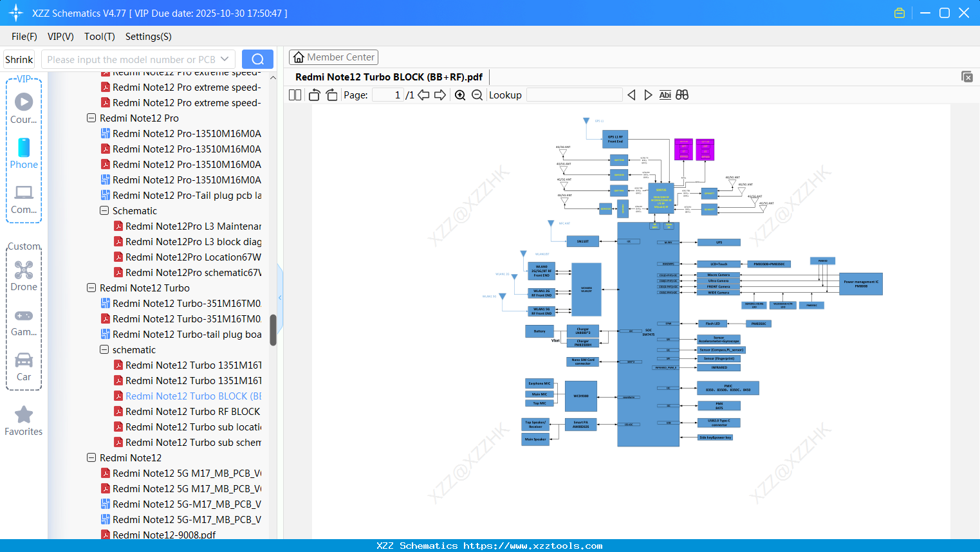Collapse the Redmi Note12 Turbo node
This screenshot has width=980, height=552.
click(91, 288)
